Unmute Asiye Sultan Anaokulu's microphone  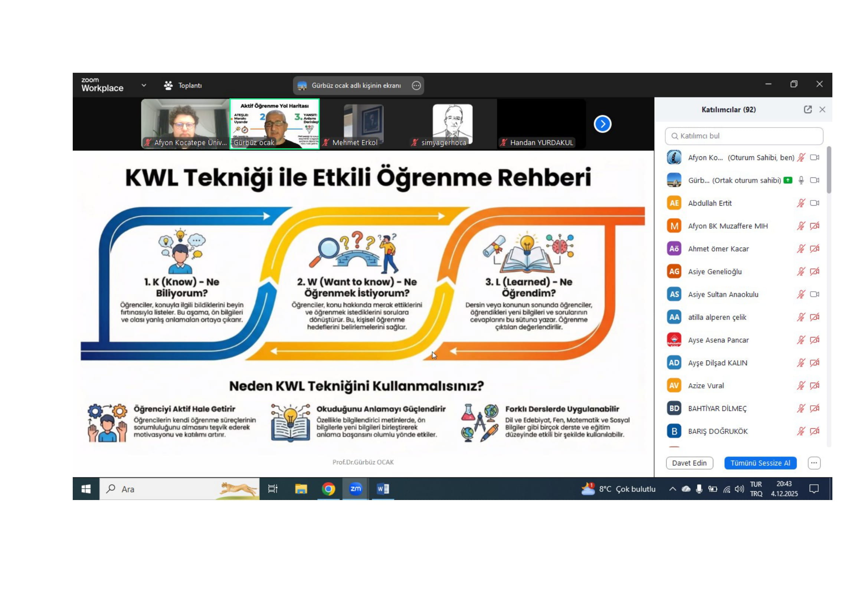(801, 294)
